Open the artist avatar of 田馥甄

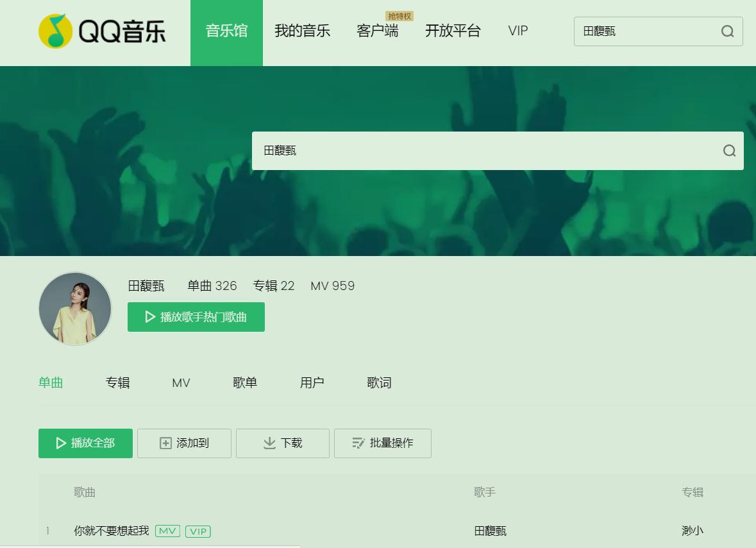click(75, 309)
